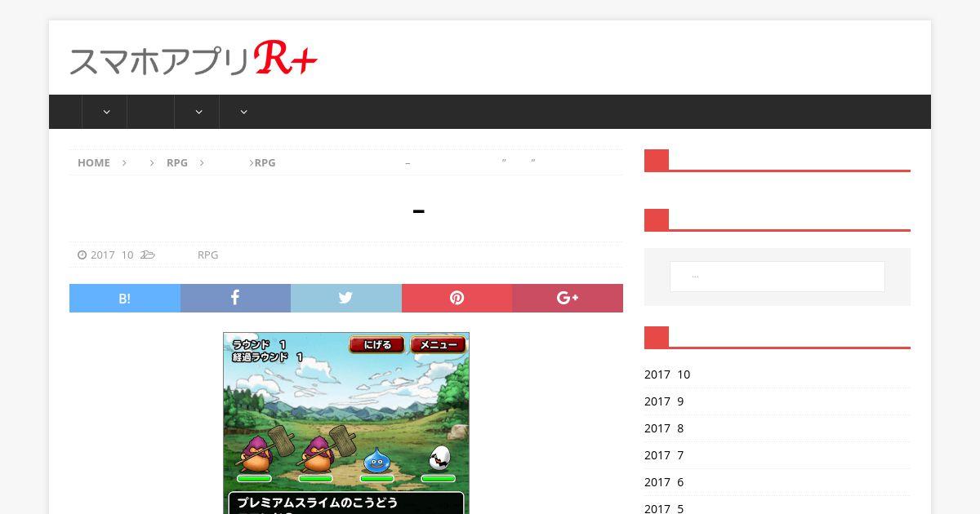Share the post on Facebook
Screen dimensions: 980x514
(235, 298)
